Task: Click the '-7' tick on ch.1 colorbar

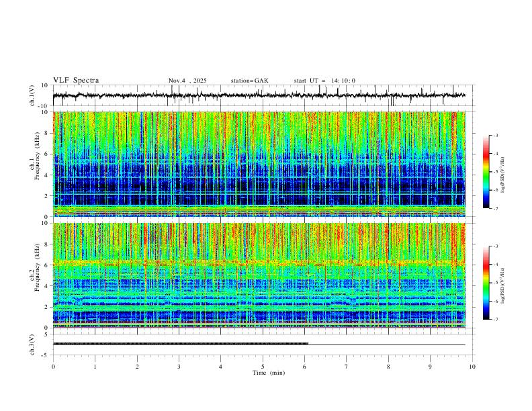Action: 495,209
